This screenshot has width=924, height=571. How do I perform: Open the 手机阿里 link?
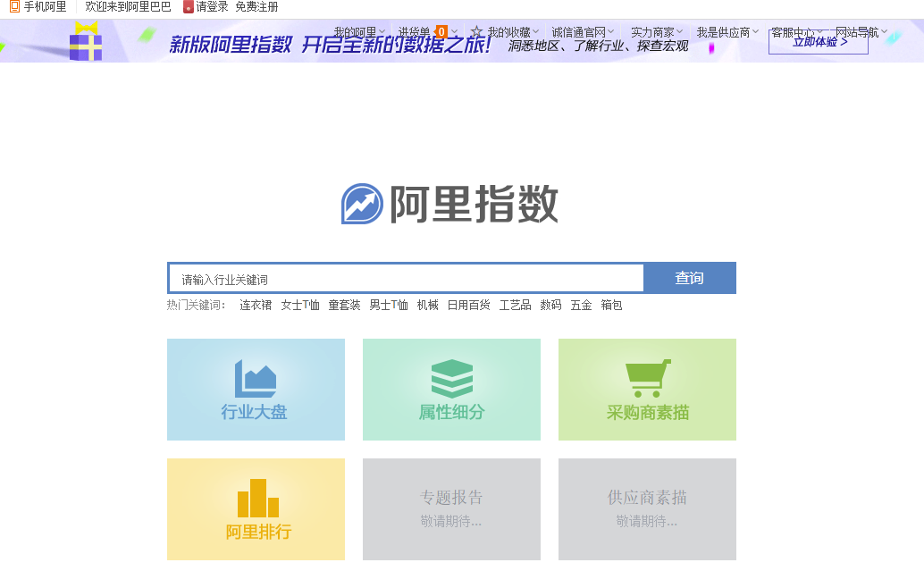45,7
